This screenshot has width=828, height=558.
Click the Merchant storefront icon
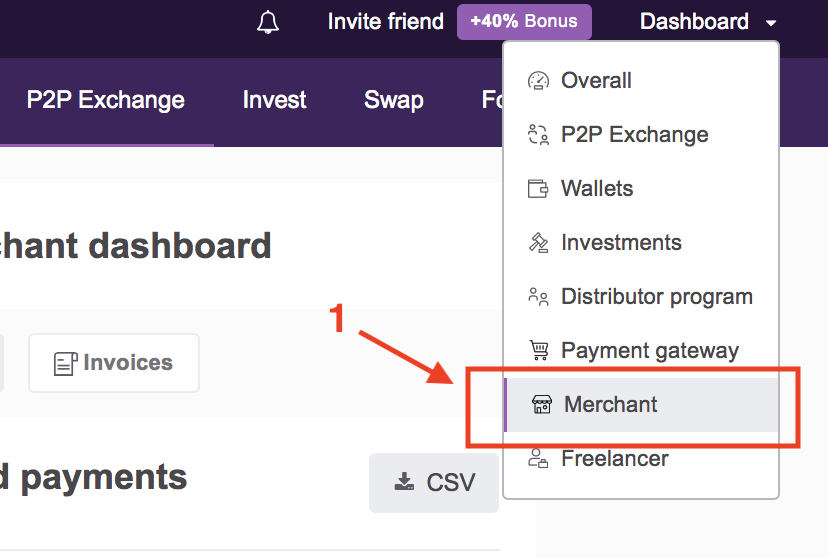542,404
